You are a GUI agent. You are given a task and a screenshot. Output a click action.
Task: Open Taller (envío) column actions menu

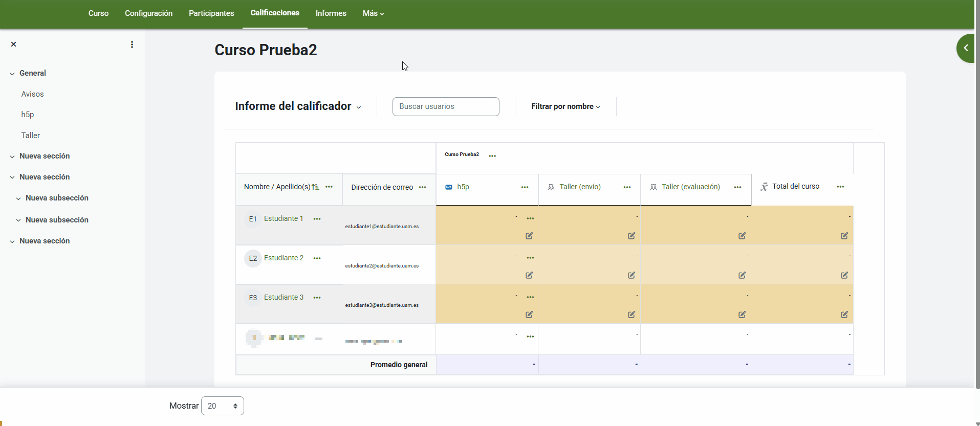[x=627, y=187]
